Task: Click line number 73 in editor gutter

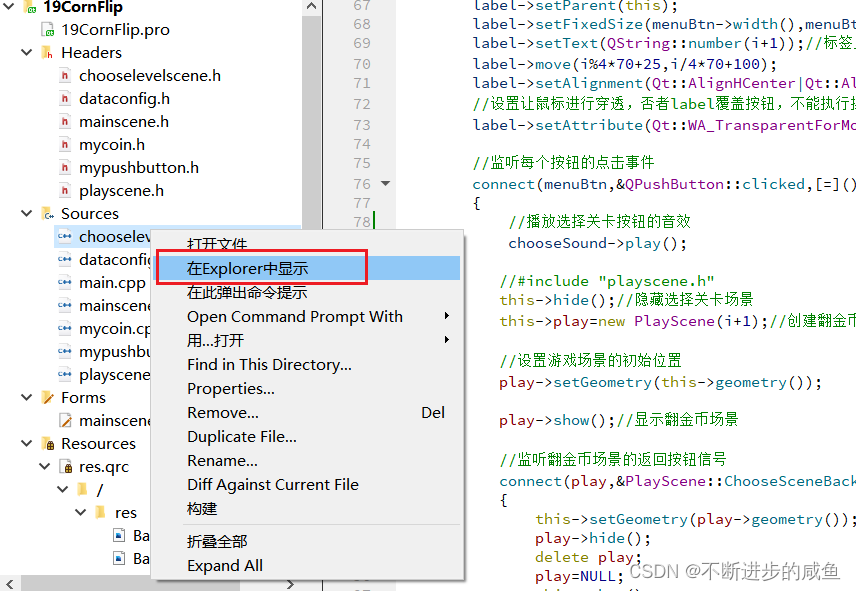Action: [x=361, y=125]
